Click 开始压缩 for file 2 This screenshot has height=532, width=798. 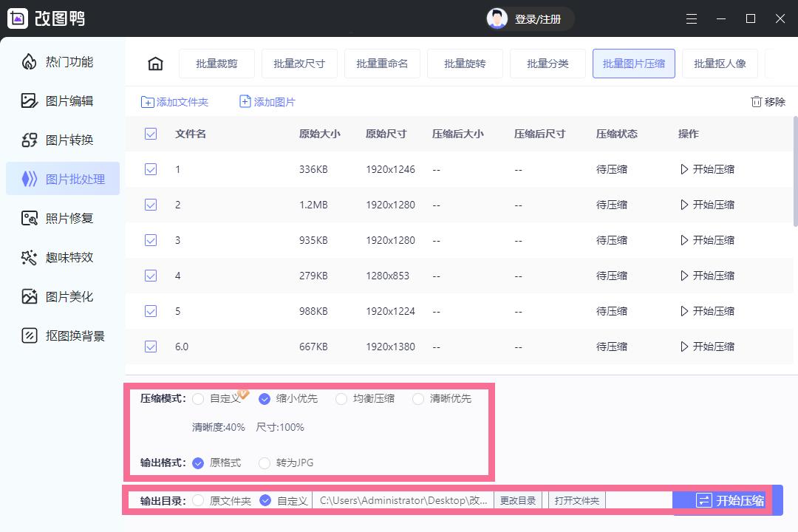pyautogui.click(x=706, y=205)
